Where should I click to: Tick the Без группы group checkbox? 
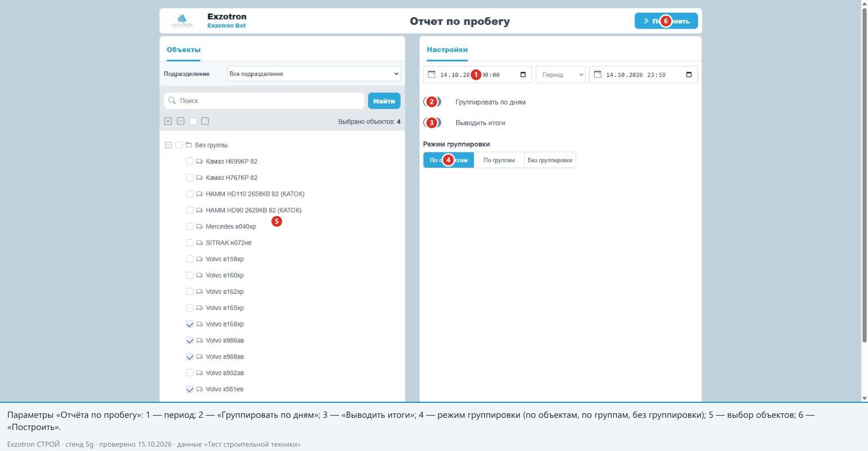[x=179, y=145]
